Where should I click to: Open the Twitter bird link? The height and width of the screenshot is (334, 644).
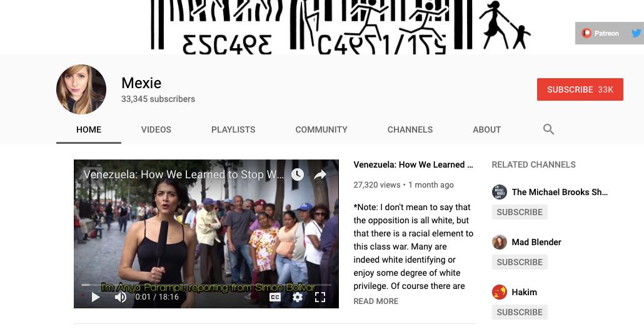tap(636, 33)
